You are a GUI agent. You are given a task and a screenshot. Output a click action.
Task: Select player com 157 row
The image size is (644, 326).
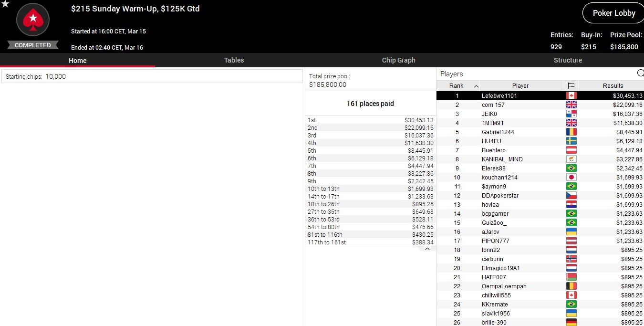[x=493, y=105]
